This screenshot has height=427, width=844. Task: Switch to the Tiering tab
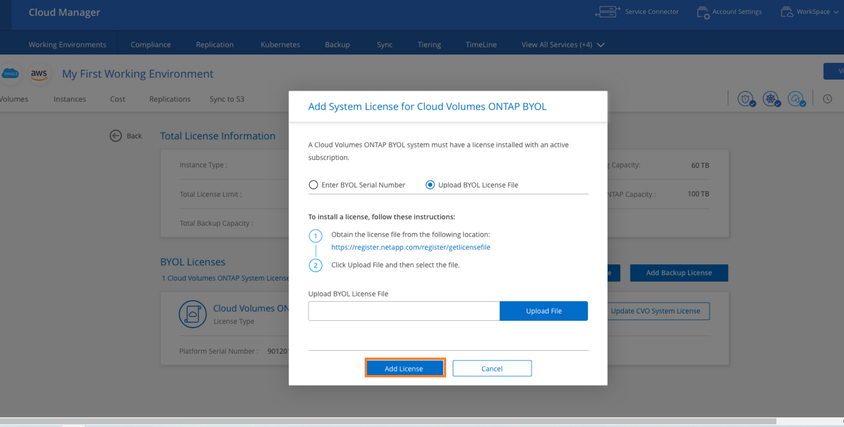point(429,45)
